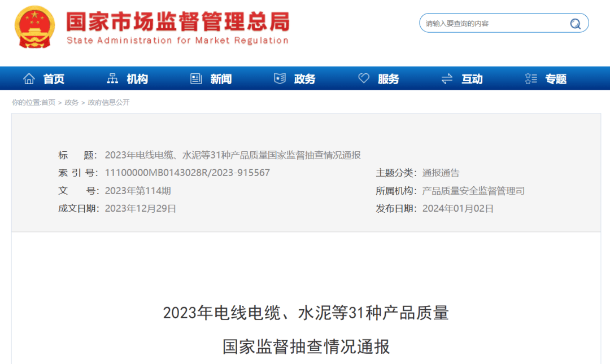This screenshot has height=364, width=610.
Task: Click the article heading line 国家监督抽查情况通报
Action: [306, 347]
